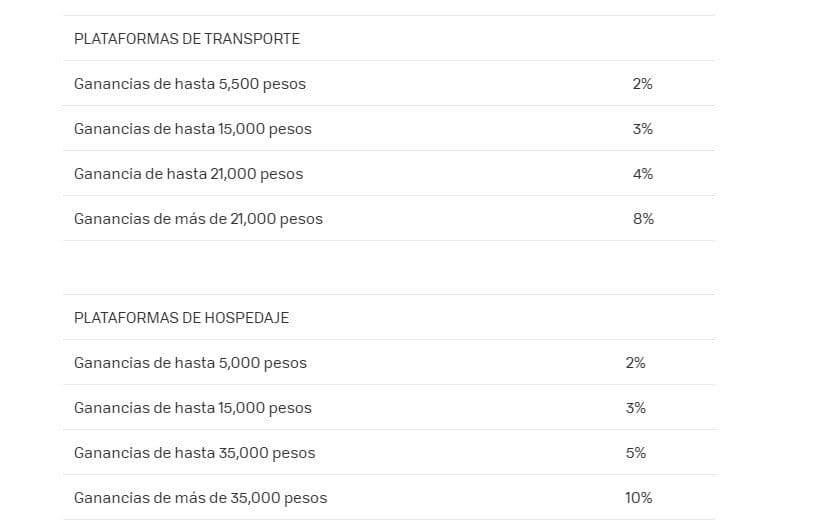The width and height of the screenshot is (825, 532).
Task: Click the PLATAFORMAS DE HOSPEDAJE heading
Action: click(182, 318)
